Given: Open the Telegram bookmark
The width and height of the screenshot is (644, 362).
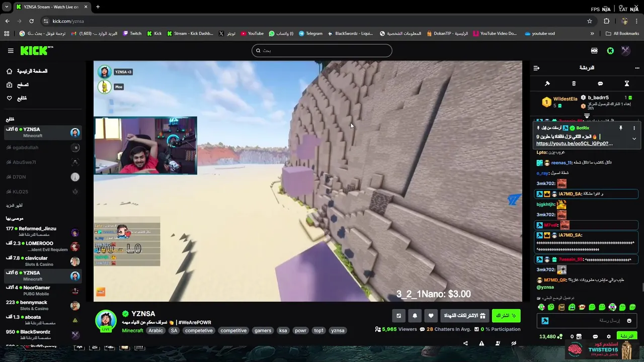Looking at the screenshot, I should tap(310, 34).
